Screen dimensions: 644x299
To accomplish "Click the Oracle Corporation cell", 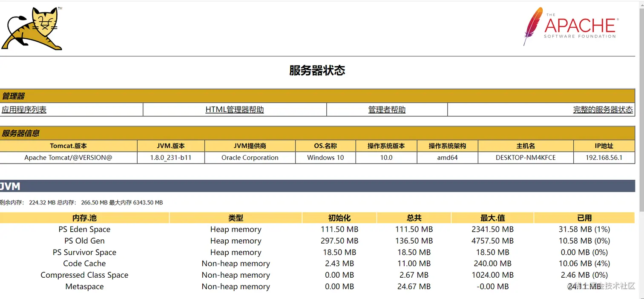I will (250, 158).
